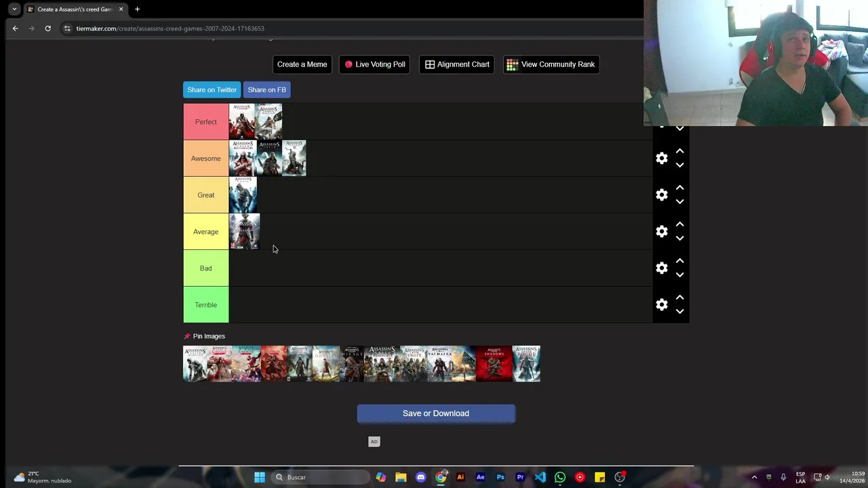Select Rogue cover in image pool

(526, 364)
